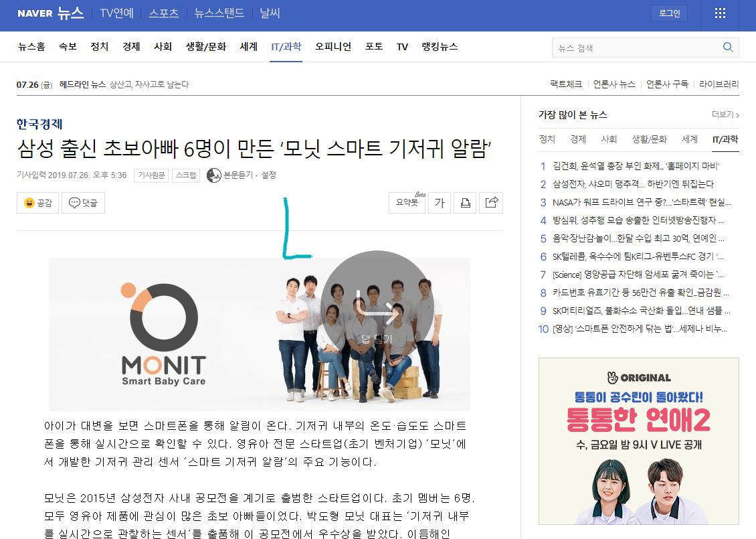Image resolution: width=756 pixels, height=539 pixels.
Task: Click the share article icon
Action: (491, 203)
